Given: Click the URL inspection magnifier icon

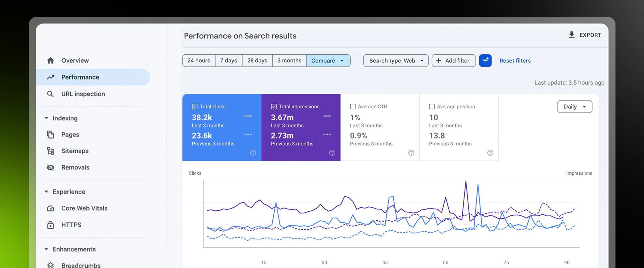Looking at the screenshot, I should pyautogui.click(x=50, y=94).
